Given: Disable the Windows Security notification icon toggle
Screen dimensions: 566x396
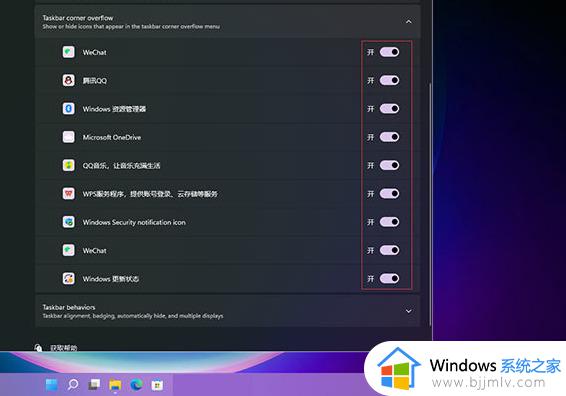Looking at the screenshot, I should (x=389, y=222).
